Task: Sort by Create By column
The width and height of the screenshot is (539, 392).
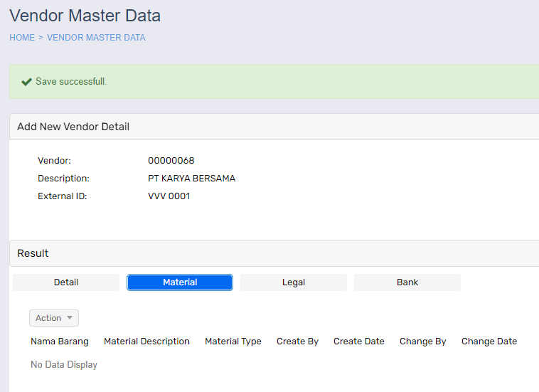Action: 297,341
